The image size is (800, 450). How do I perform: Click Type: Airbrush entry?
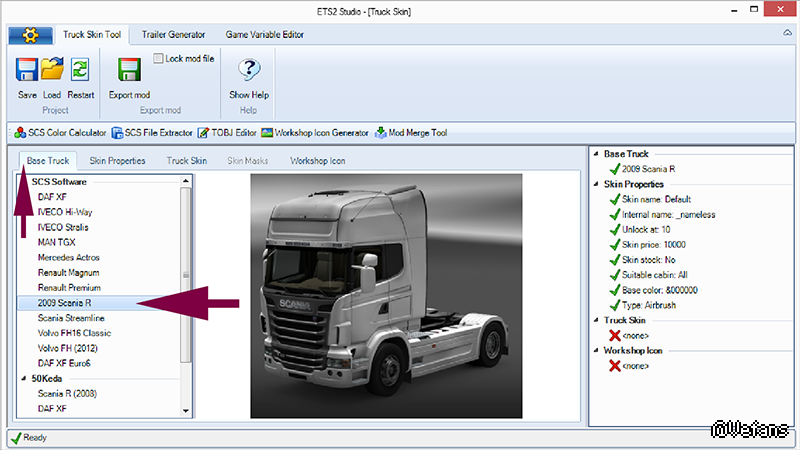coord(648,305)
